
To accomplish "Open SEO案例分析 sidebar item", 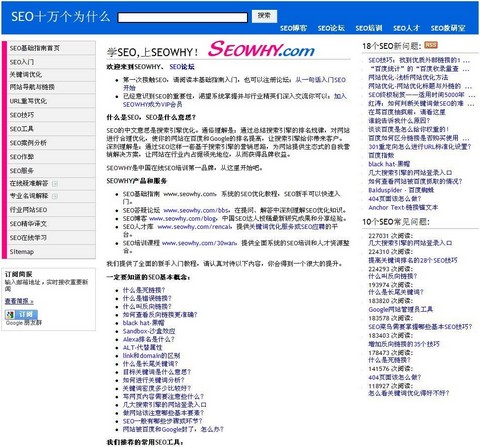I will click(x=51, y=143).
